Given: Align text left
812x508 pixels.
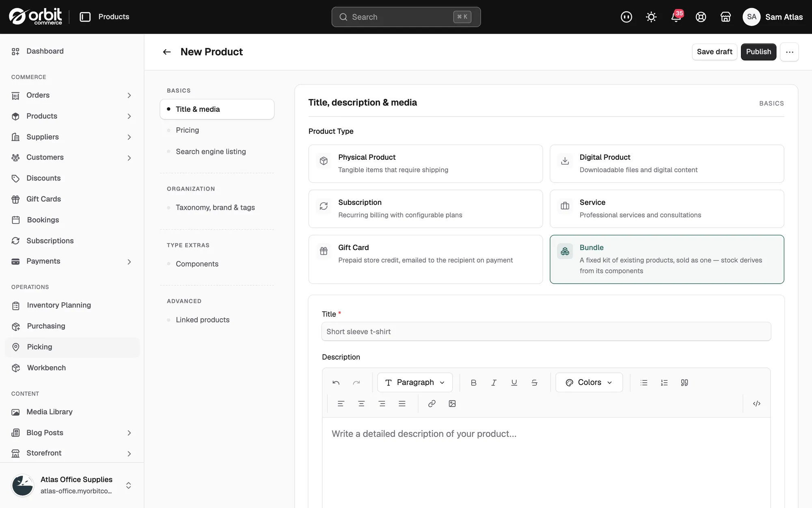Looking at the screenshot, I should coord(341,404).
